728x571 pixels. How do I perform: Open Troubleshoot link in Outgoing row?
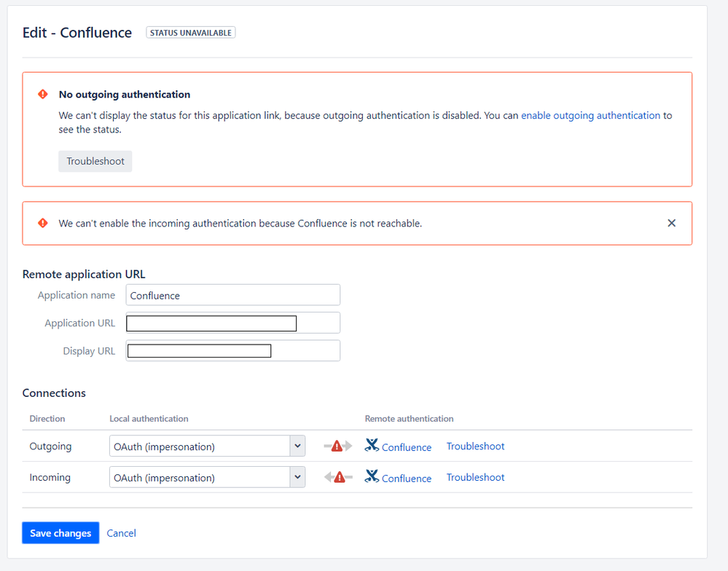click(475, 446)
